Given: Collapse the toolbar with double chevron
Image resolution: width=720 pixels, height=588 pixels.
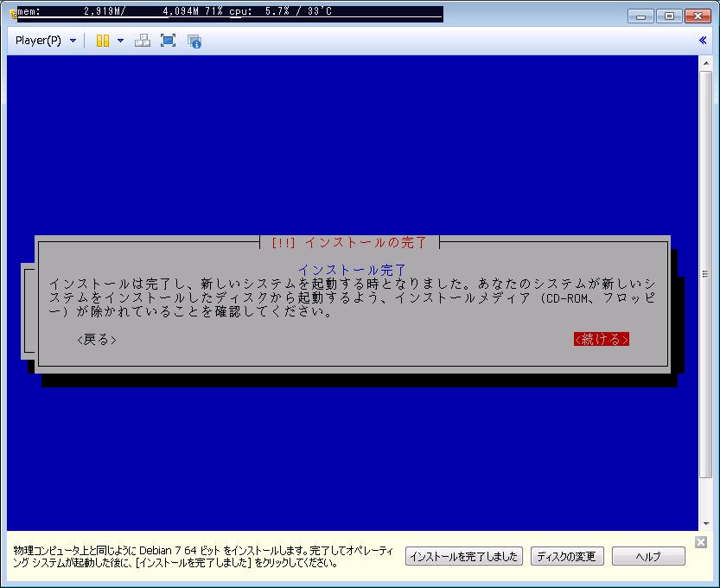Looking at the screenshot, I should [x=703, y=41].
